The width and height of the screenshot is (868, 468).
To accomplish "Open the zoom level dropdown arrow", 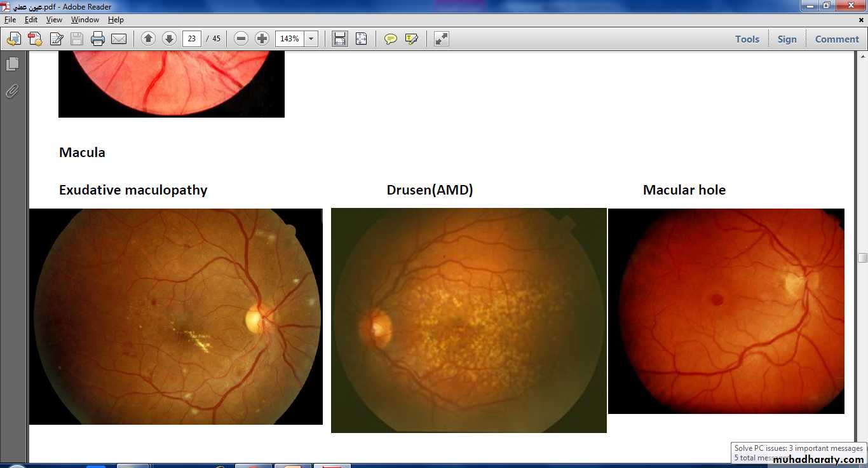I will coord(311,39).
